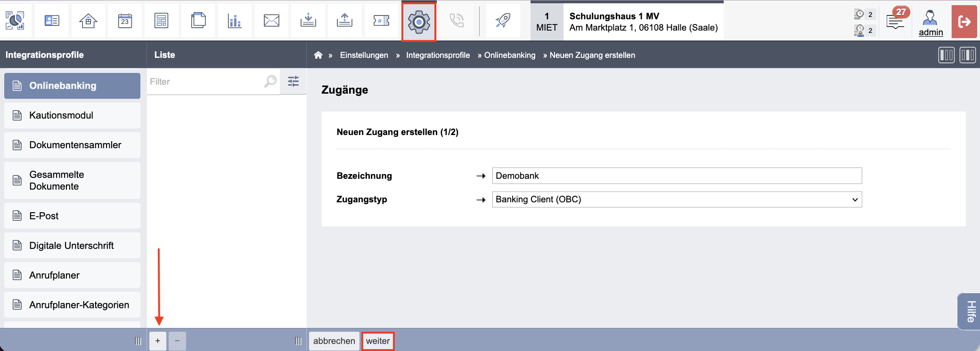The height and width of the screenshot is (351, 980).
Task: Select Kautionsmodul in sidebar
Action: click(x=72, y=115)
